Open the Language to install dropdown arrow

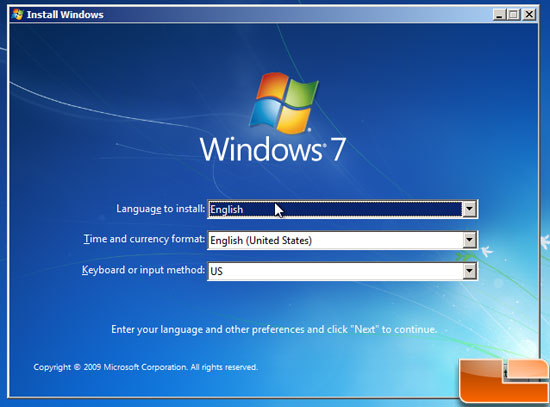pyautogui.click(x=469, y=209)
